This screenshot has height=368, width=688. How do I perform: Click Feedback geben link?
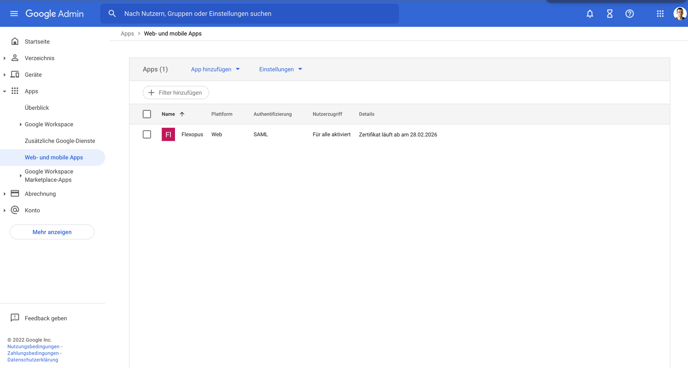click(46, 318)
